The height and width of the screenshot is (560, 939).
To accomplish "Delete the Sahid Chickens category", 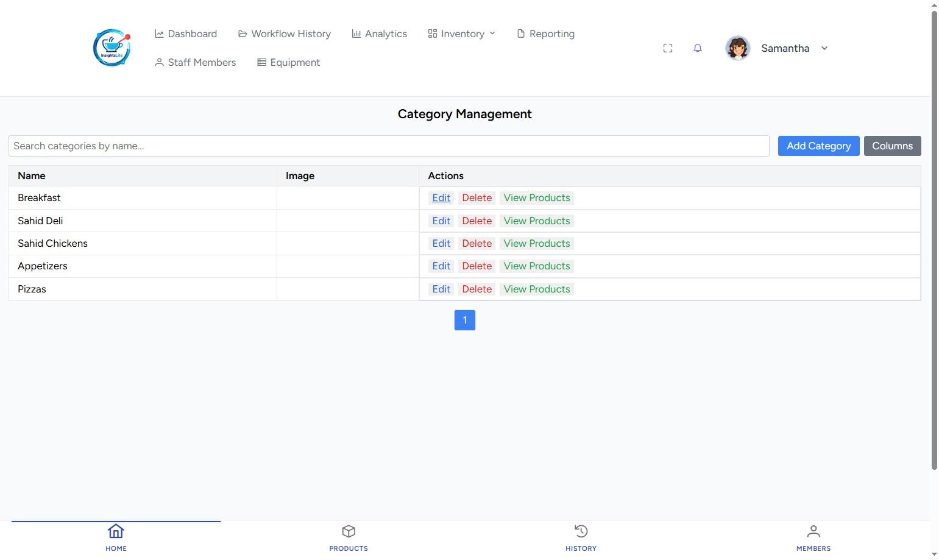I will point(477,243).
